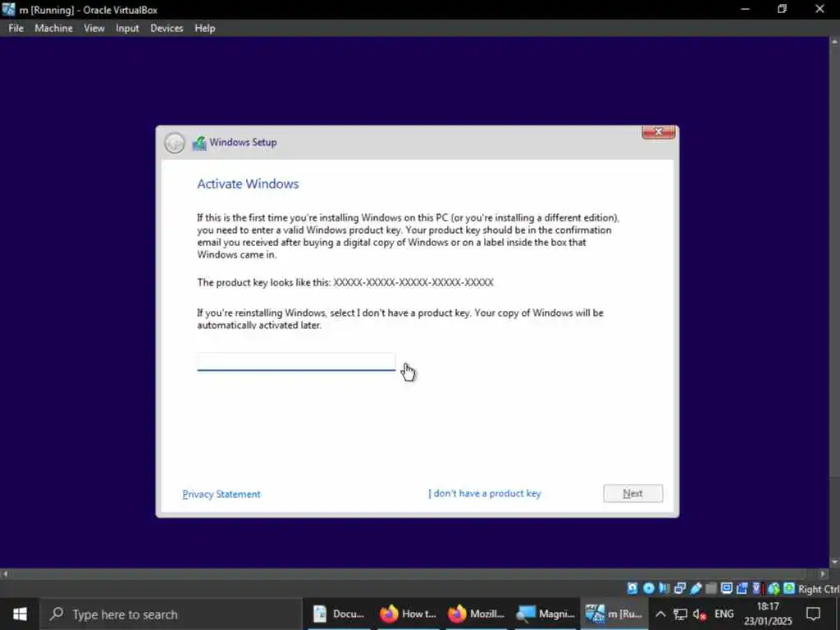The image size is (840, 630).
Task: Restore down the VirtualBox window
Action: 782,9
